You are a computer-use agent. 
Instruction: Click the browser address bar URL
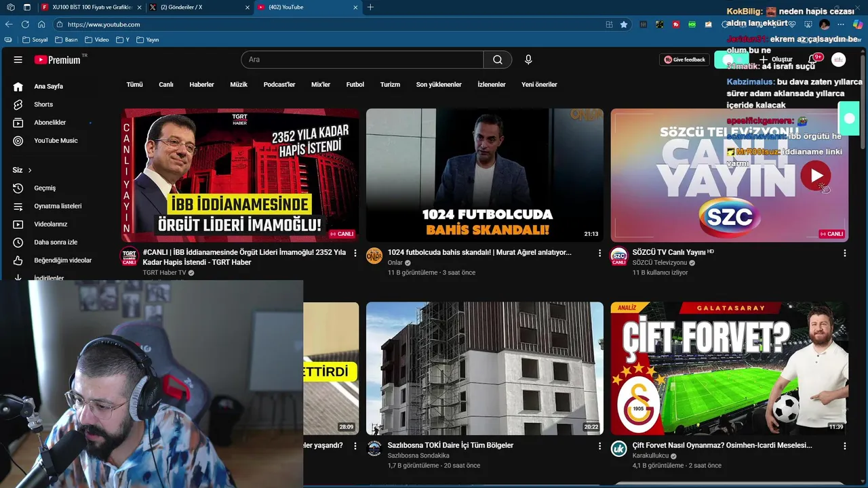click(x=104, y=24)
